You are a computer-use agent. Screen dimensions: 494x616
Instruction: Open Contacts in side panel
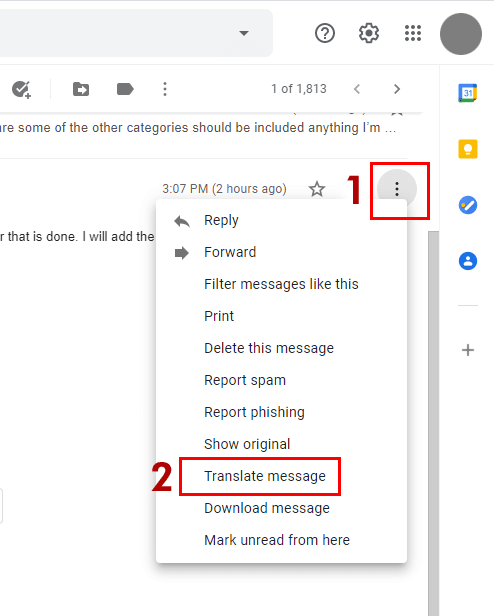click(468, 261)
